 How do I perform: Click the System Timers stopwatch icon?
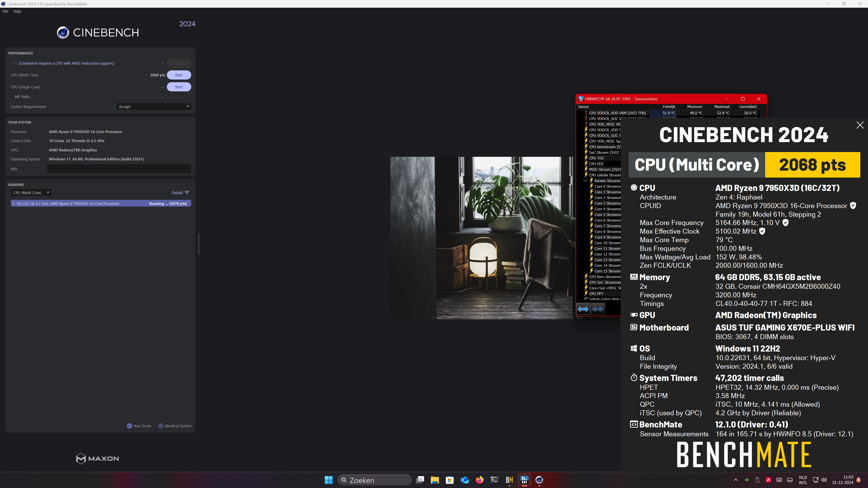[634, 378]
